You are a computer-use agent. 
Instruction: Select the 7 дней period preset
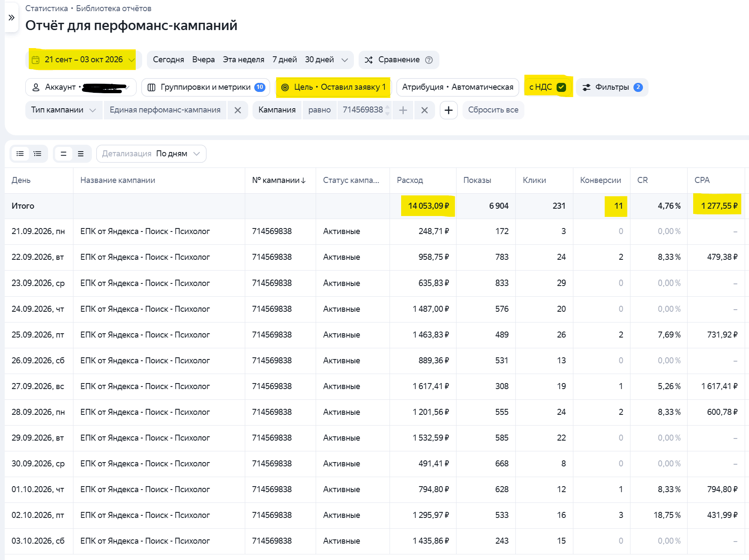(x=285, y=60)
